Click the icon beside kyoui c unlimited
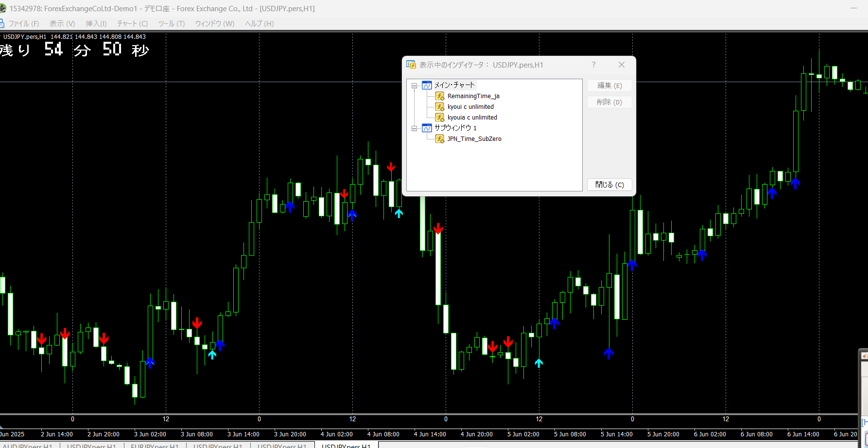Screen dimensions: 868x448 tap(440, 107)
